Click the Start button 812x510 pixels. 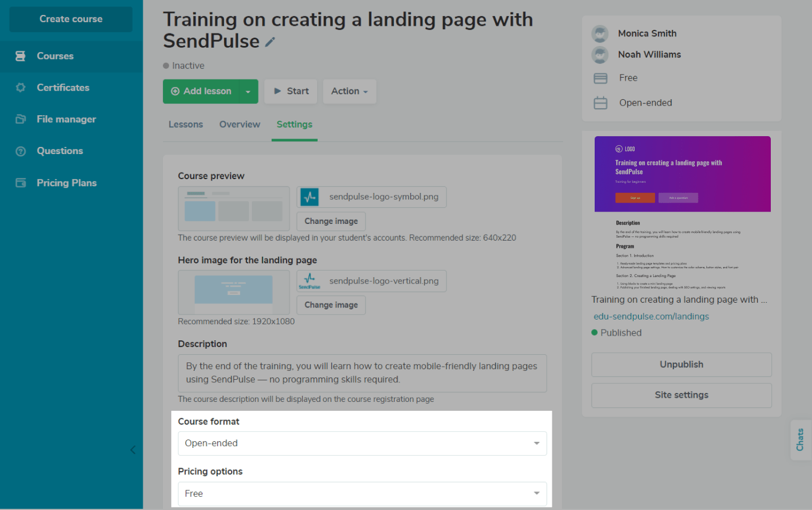tap(291, 91)
